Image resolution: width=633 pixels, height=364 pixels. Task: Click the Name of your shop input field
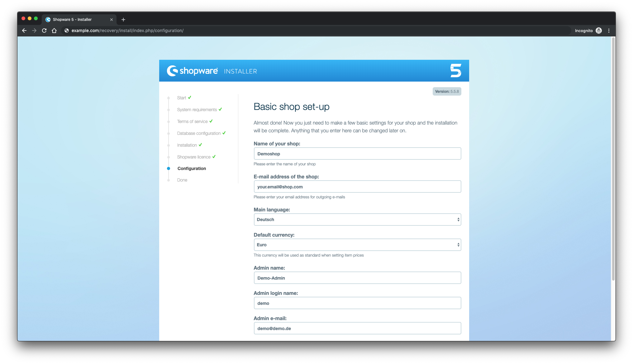click(x=357, y=153)
